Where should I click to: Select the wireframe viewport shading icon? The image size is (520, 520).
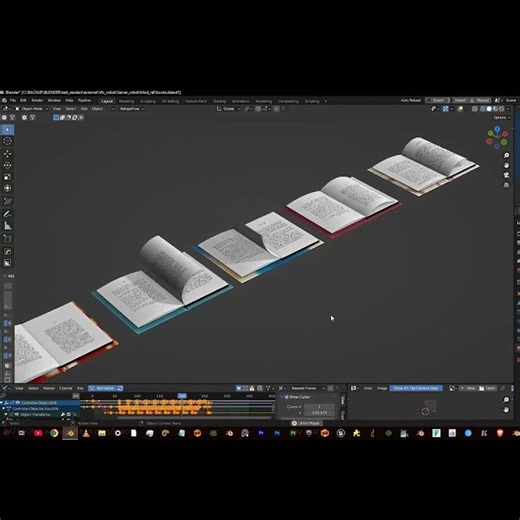click(x=483, y=109)
